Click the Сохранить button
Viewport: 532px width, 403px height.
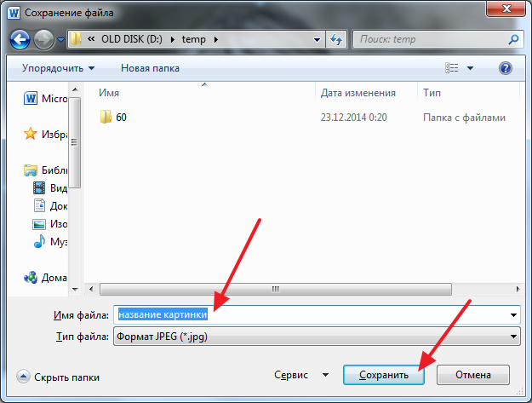[384, 375]
